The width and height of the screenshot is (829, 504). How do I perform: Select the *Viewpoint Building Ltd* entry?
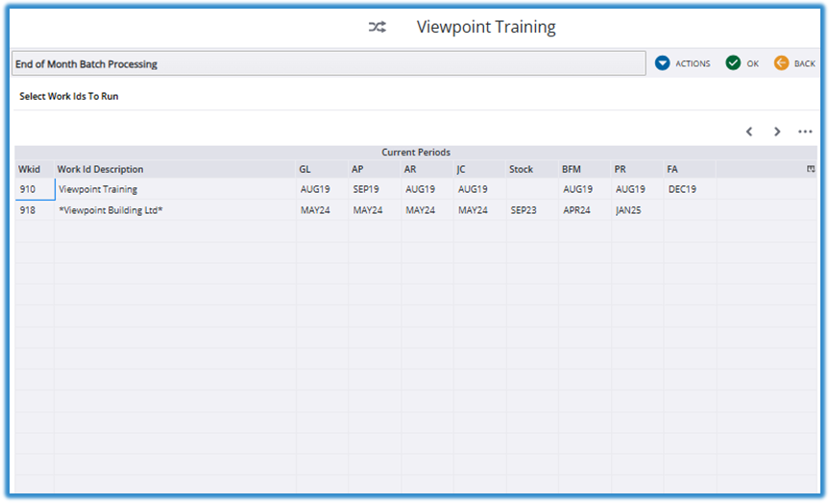pos(175,210)
